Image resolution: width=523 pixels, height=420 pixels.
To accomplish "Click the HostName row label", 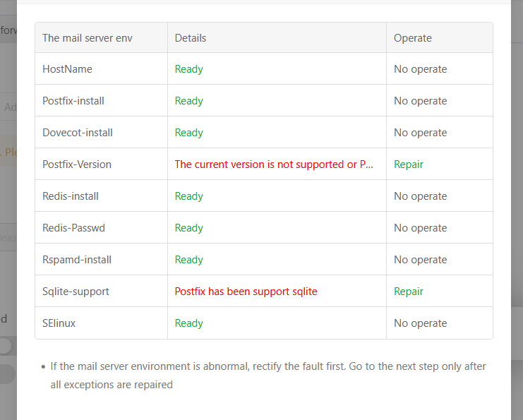I will tap(67, 69).
